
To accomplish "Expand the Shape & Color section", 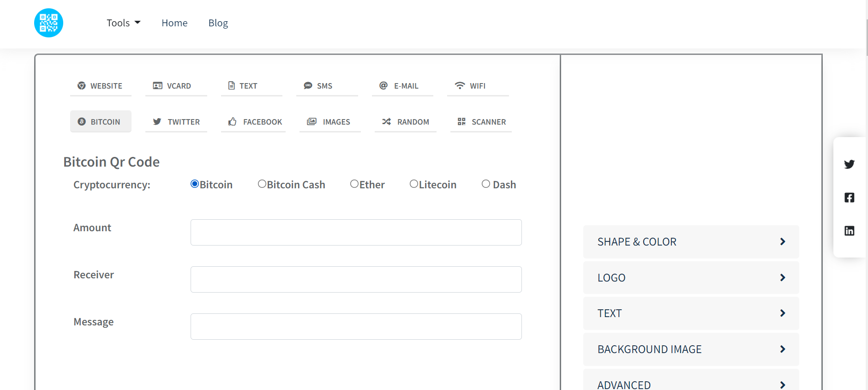I will [691, 242].
